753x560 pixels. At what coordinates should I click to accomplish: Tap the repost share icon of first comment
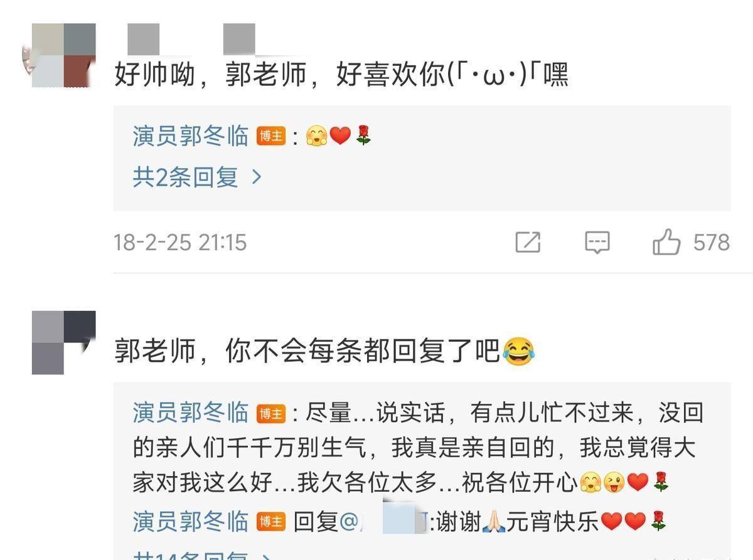tap(528, 242)
